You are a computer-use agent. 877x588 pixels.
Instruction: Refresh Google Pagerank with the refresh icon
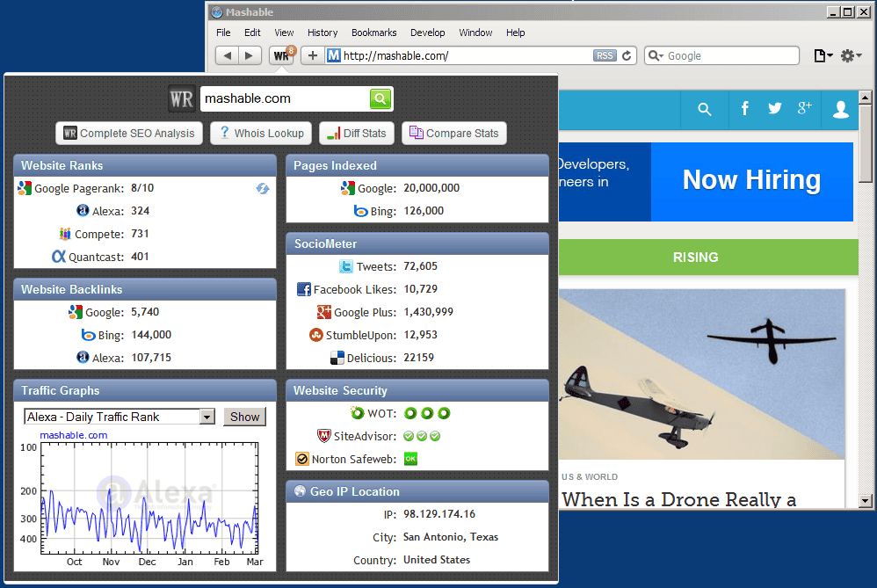pos(263,189)
